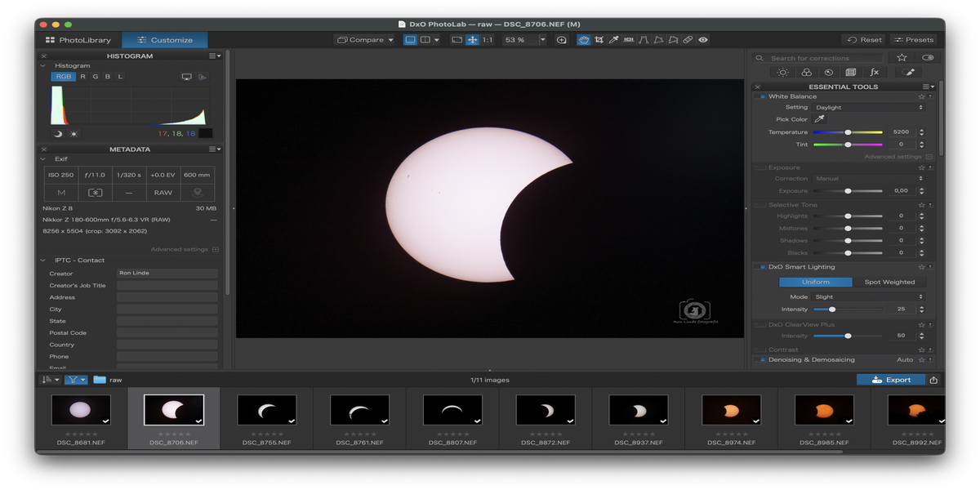980x490 pixels.
Task: Pick the white balance eyedropper in toolbar
Action: pos(613,40)
